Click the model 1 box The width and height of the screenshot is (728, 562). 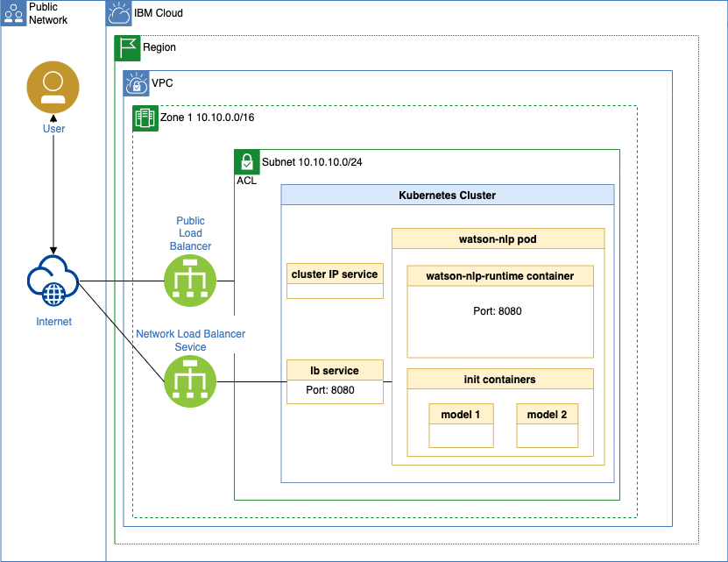tap(460, 425)
